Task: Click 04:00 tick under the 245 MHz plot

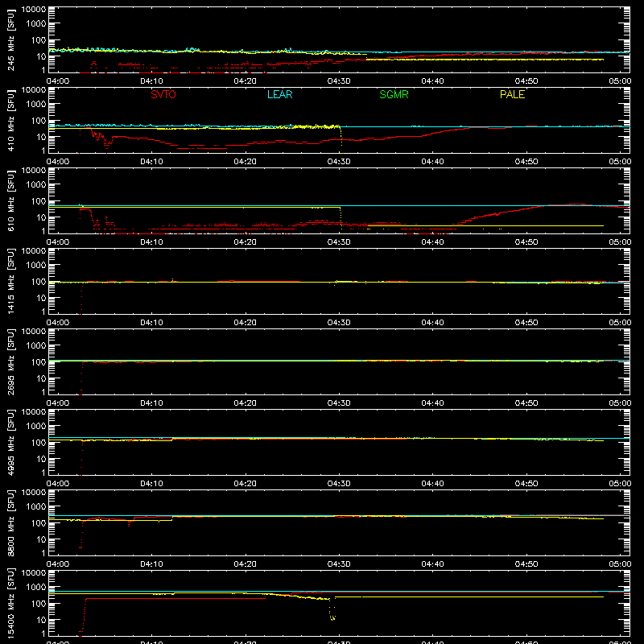Action: [x=58, y=81]
